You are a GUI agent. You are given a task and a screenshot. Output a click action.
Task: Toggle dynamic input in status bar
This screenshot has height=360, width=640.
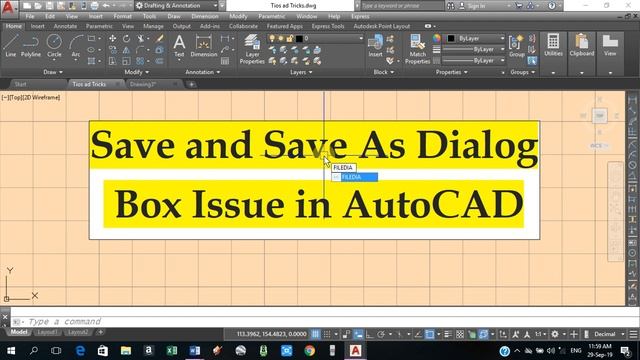pos(358,334)
